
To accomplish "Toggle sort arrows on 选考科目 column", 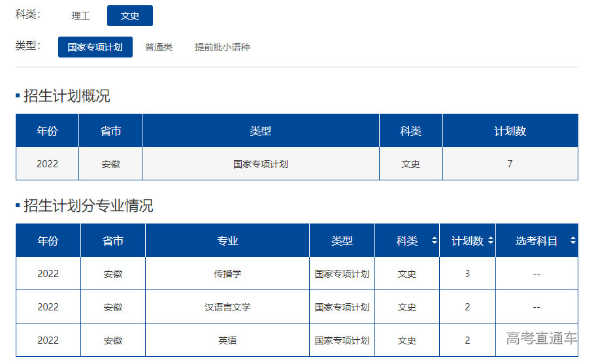I will point(572,241).
